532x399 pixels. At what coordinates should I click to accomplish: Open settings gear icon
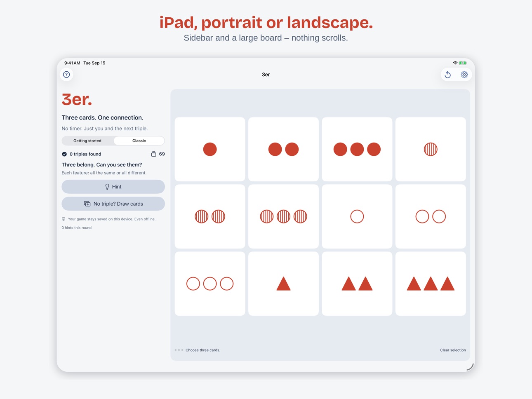(x=464, y=75)
